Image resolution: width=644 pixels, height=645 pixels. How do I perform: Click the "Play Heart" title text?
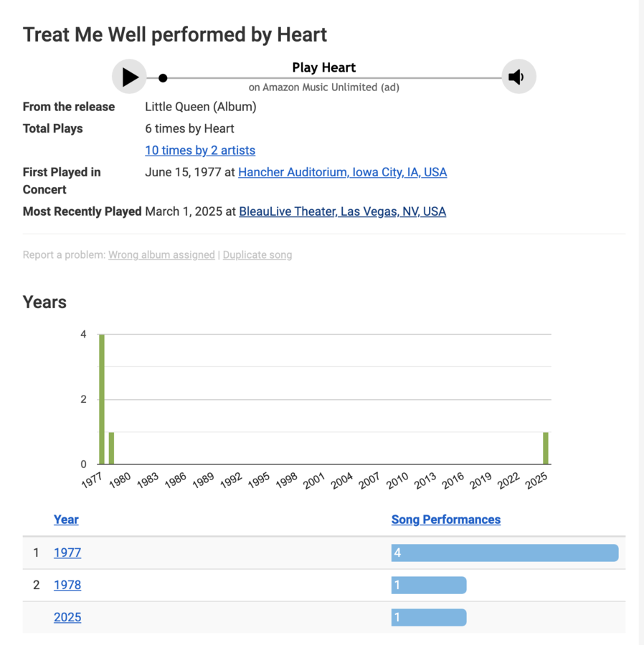(x=323, y=68)
